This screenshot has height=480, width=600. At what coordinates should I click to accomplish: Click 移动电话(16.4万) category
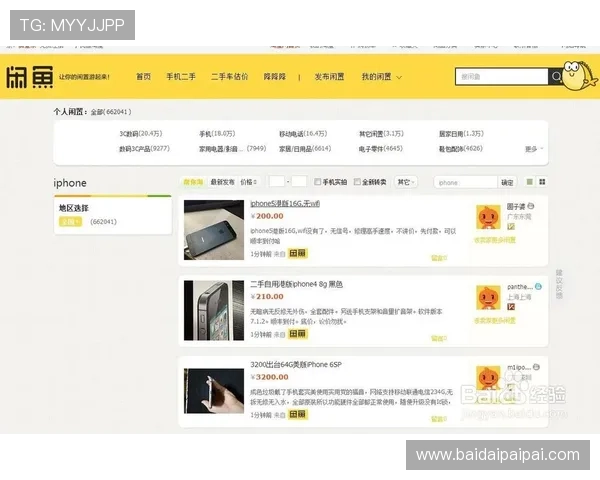(x=303, y=134)
